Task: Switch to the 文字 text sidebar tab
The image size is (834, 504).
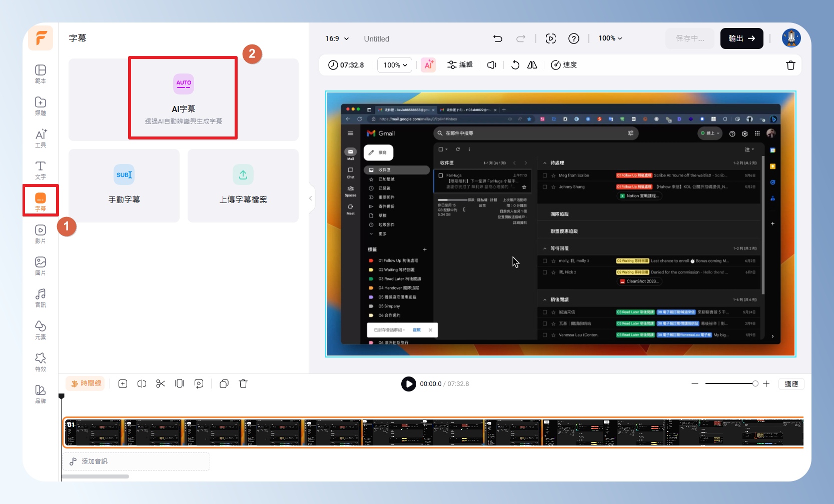Action: click(x=41, y=169)
